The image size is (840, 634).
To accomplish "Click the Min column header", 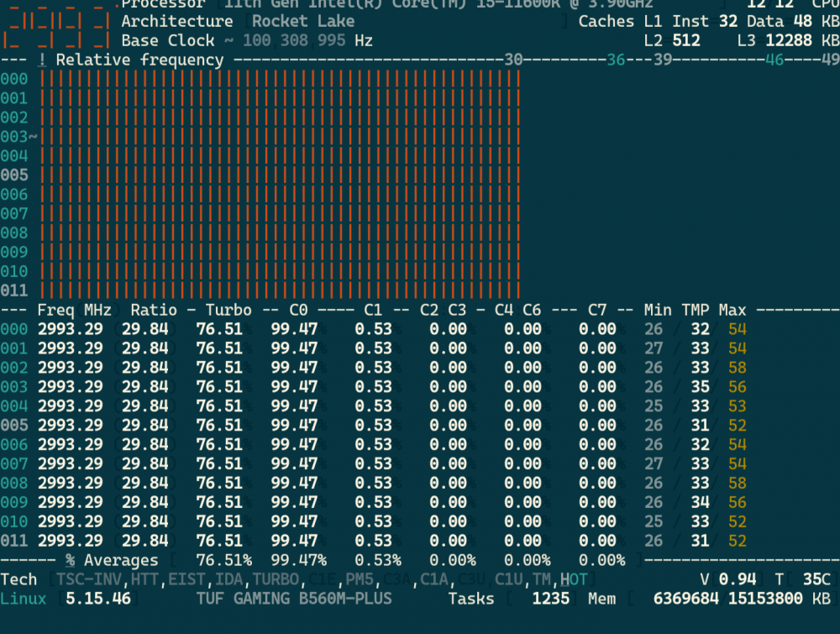I will [x=658, y=311].
